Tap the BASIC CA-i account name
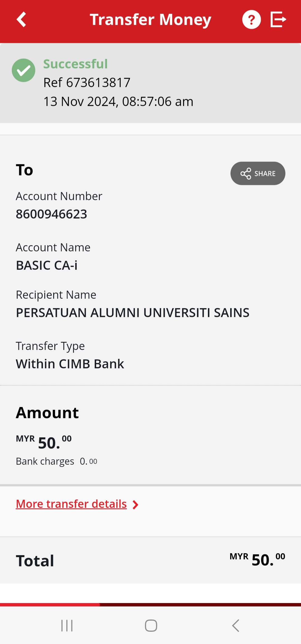The width and height of the screenshot is (301, 644). 47,265
